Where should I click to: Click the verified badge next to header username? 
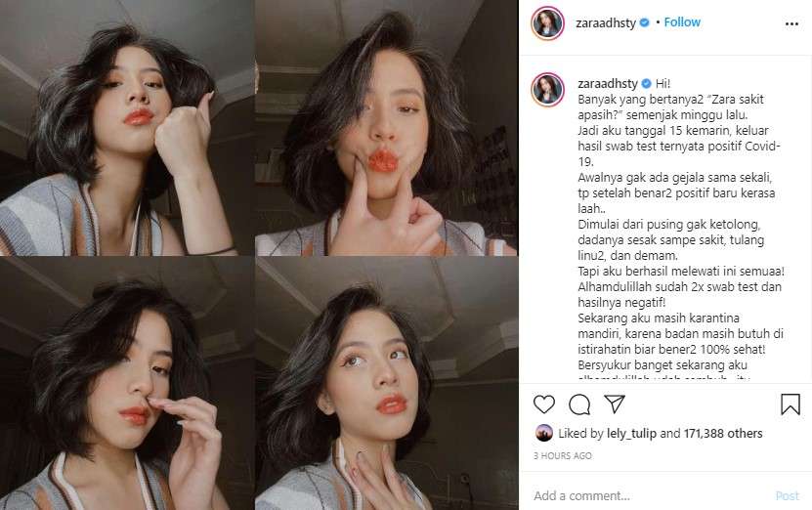645,22
